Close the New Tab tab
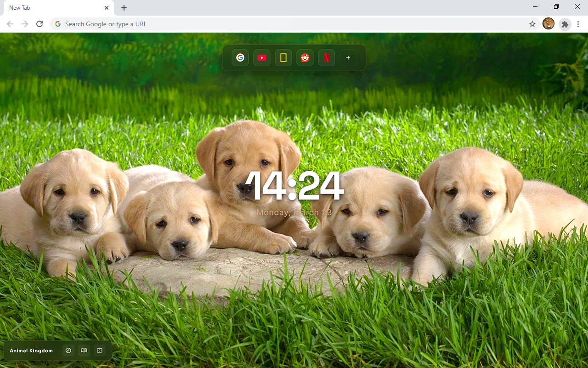 click(107, 8)
